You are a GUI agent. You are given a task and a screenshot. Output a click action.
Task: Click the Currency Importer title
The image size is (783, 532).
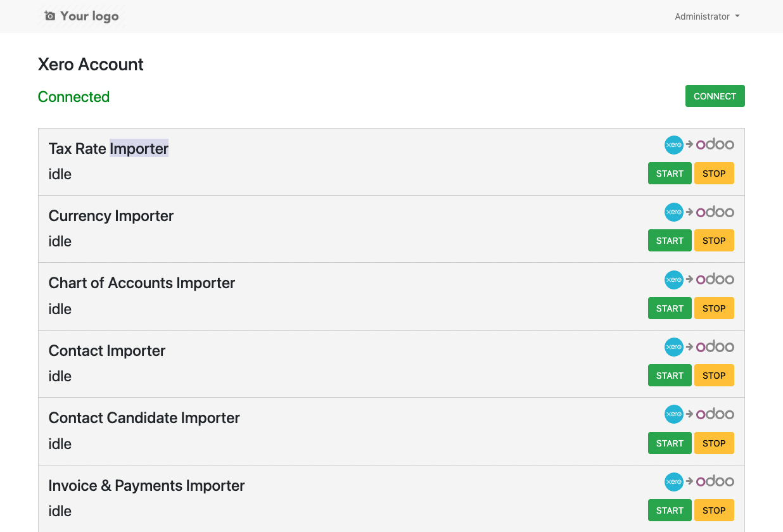point(111,216)
